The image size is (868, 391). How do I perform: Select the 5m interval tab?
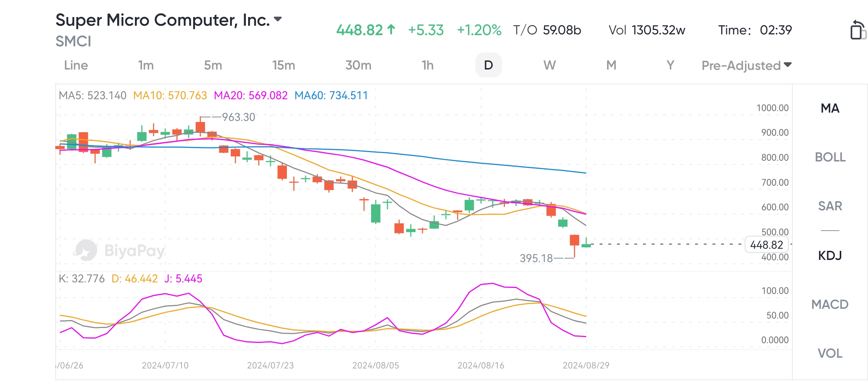(213, 65)
